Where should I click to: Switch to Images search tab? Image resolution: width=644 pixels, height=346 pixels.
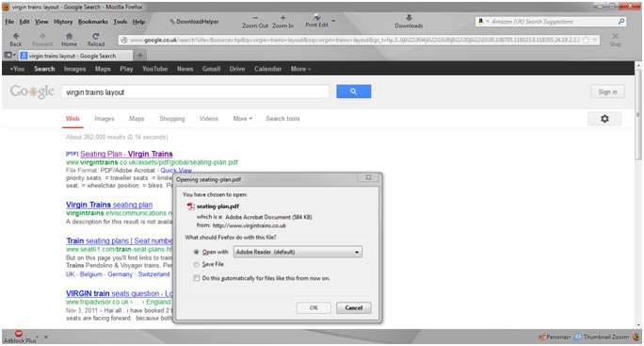(105, 119)
